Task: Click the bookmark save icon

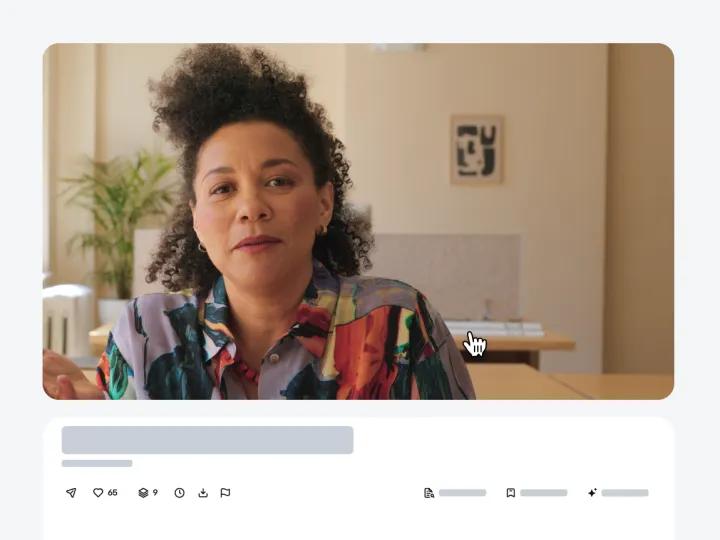Action: point(511,493)
